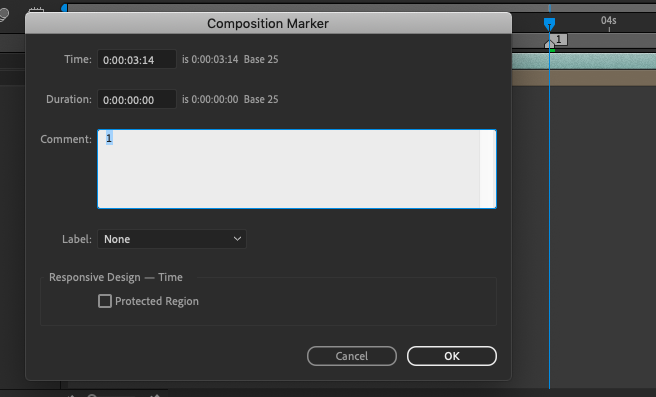Click inside the Comment text box
The height and width of the screenshot is (397, 656).
point(289,169)
